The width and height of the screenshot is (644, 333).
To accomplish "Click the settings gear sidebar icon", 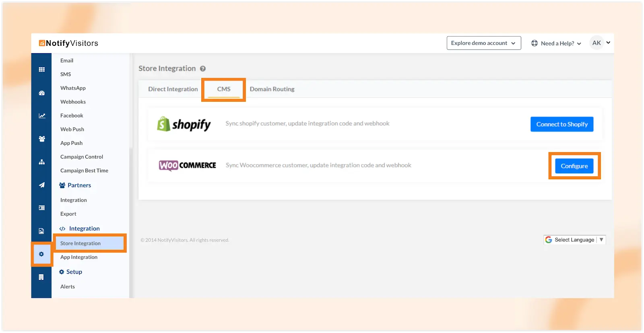I will coord(41,254).
